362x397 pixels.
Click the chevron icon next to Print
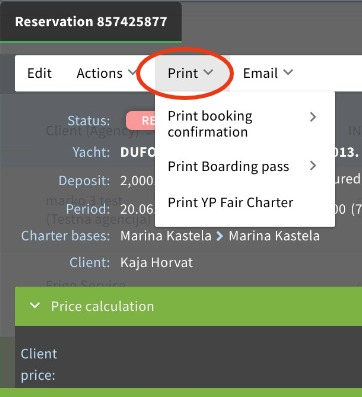pyautogui.click(x=208, y=72)
